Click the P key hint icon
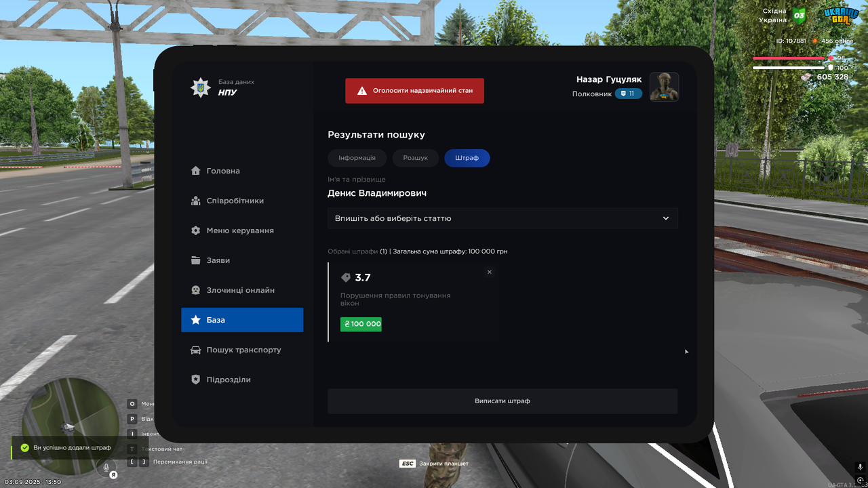The image size is (868, 488). tap(132, 419)
